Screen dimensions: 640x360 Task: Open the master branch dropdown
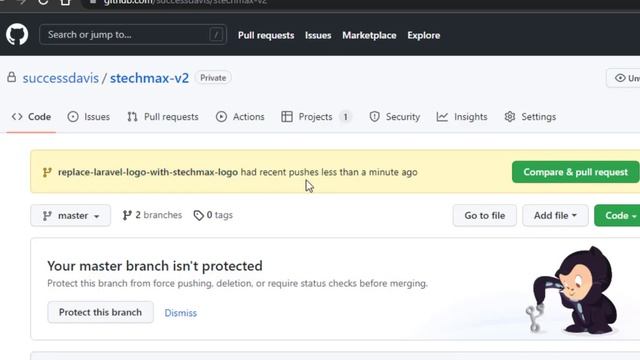pos(71,216)
